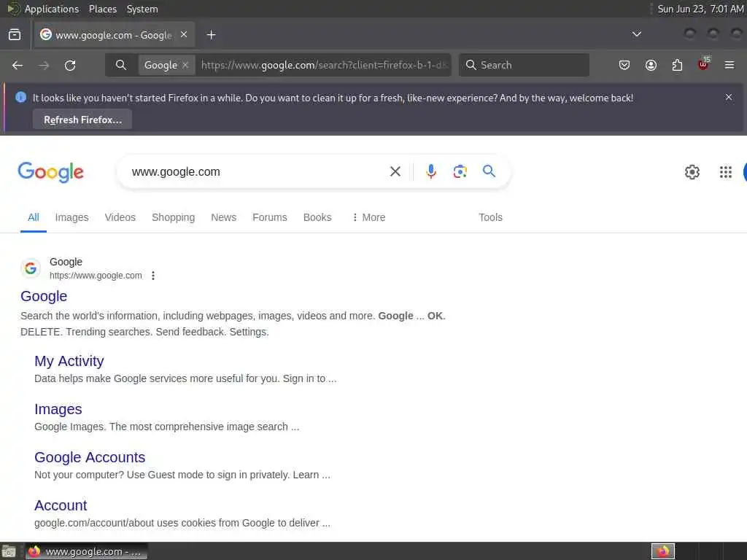The width and height of the screenshot is (747, 560).
Task: Switch to Videos results tab
Action: (120, 217)
